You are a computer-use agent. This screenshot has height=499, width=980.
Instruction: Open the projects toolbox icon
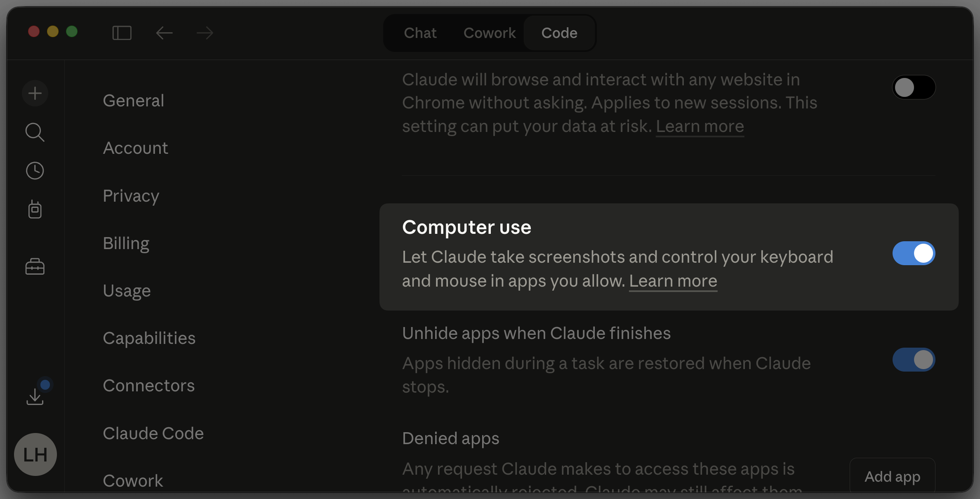(35, 266)
